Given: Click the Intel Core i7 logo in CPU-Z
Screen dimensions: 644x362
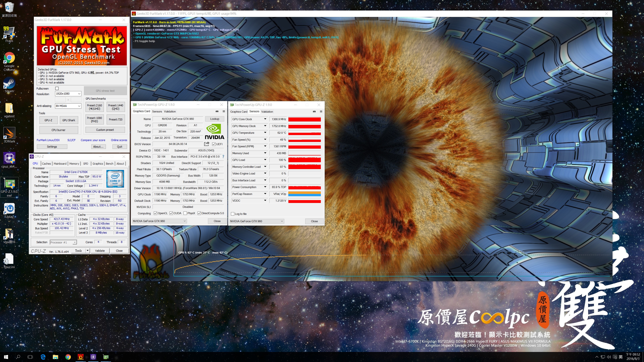Looking at the screenshot, I should point(115,179).
